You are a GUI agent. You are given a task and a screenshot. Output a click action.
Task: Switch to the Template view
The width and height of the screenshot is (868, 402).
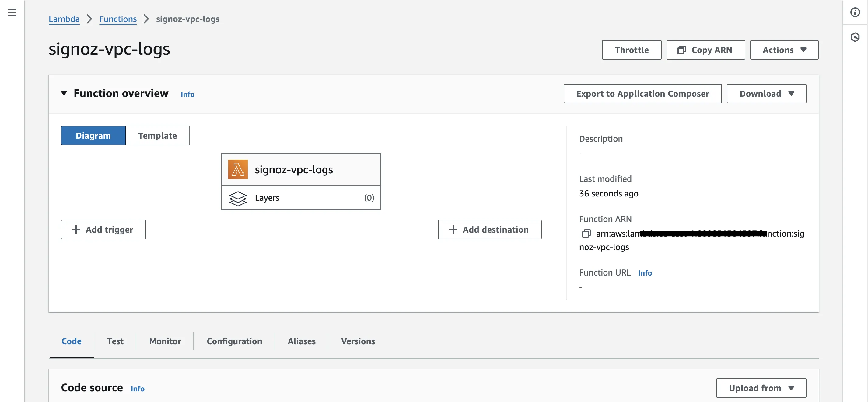157,136
